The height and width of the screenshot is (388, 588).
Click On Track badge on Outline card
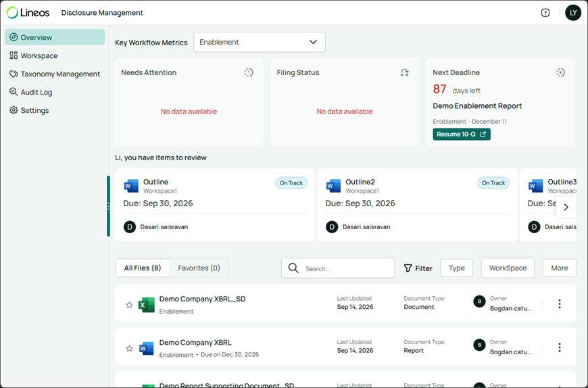[291, 183]
